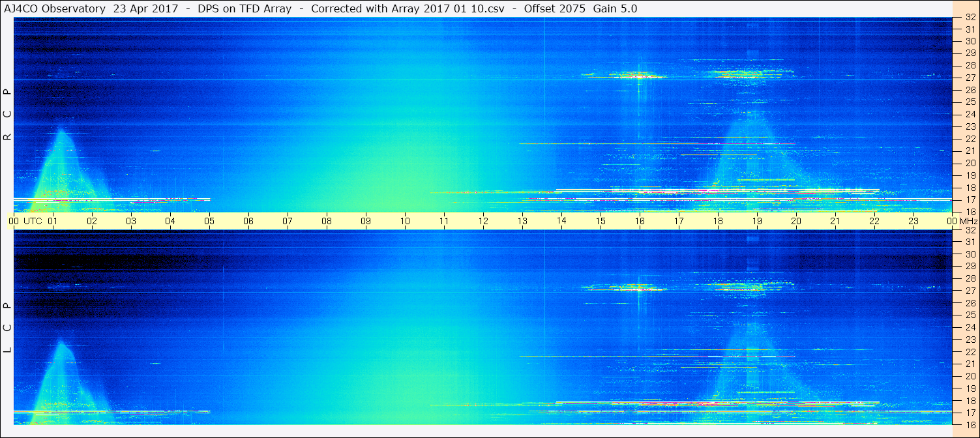Image resolution: width=980 pixels, height=438 pixels.
Task: Click the 'Gain 5.0' header value
Action: [x=615, y=8]
